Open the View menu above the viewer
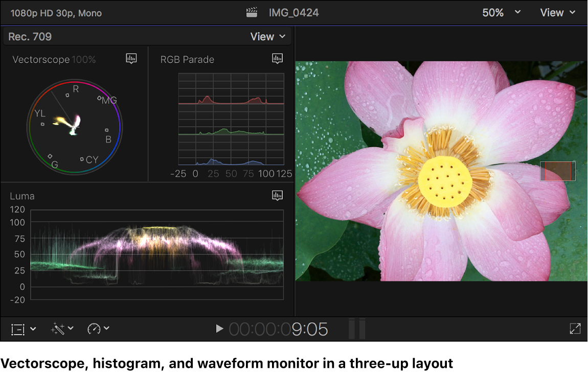588x378 pixels. 557,12
